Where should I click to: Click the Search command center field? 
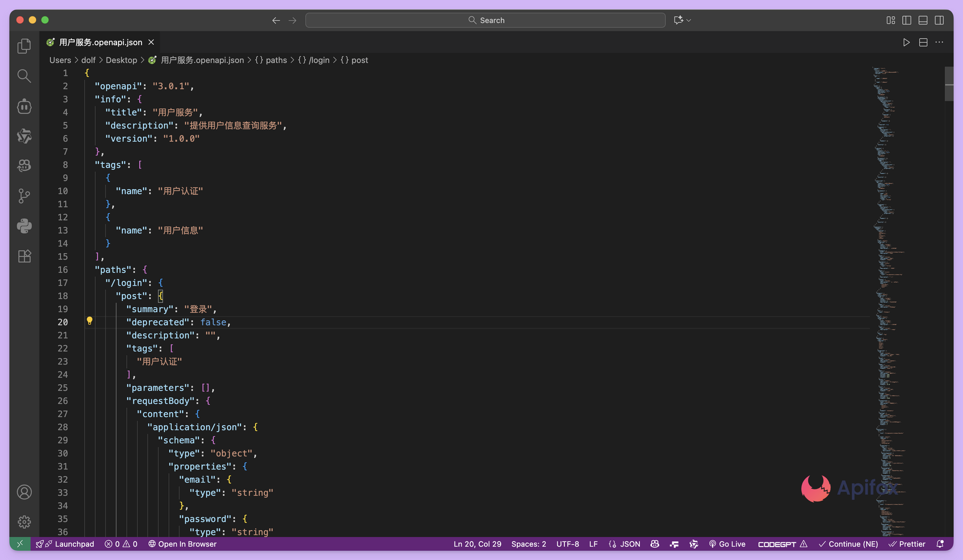click(485, 20)
